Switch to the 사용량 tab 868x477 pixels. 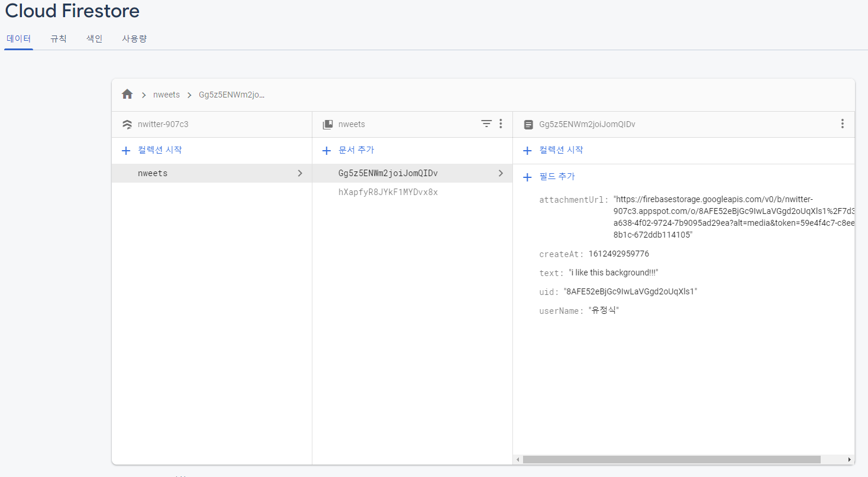point(134,39)
